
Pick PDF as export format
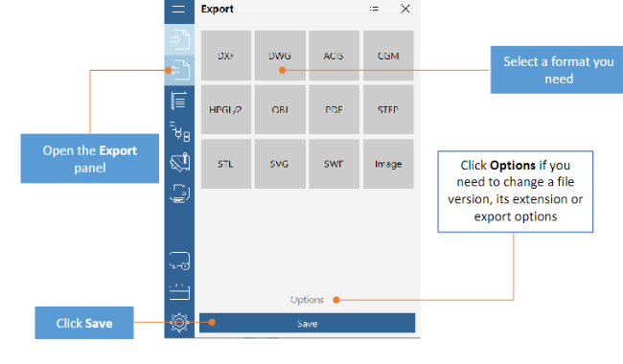[335, 109]
